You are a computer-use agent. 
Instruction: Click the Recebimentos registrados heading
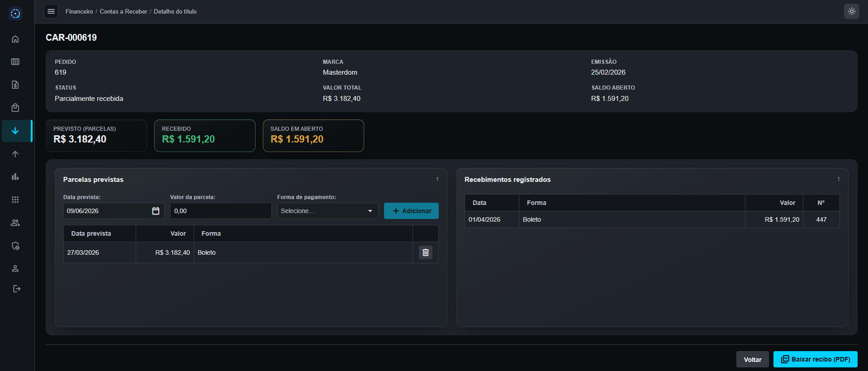pyautogui.click(x=508, y=180)
